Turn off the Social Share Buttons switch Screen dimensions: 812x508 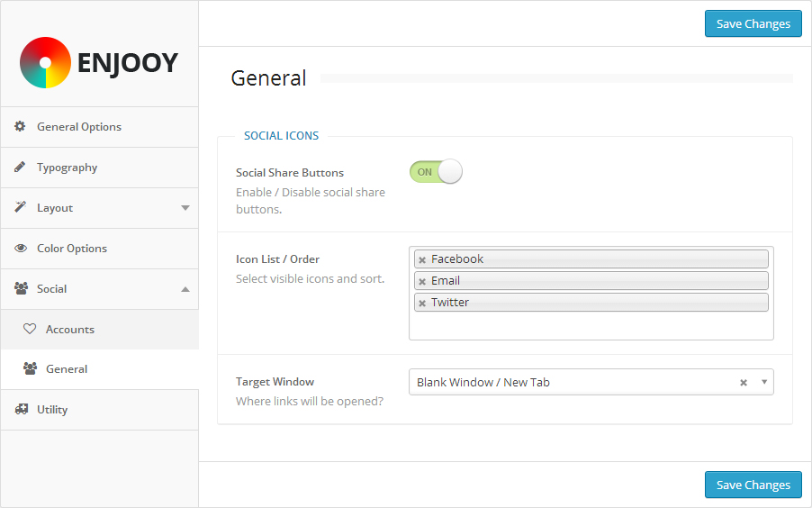[436, 172]
